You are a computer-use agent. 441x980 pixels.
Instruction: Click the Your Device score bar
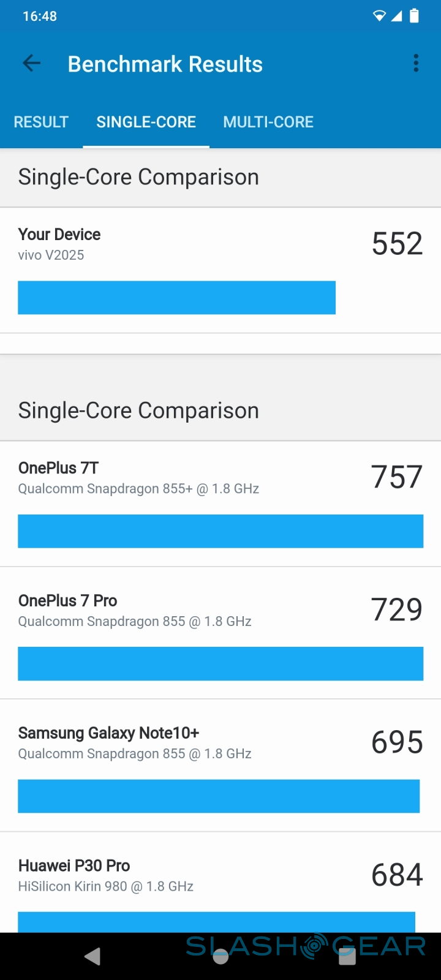(176, 298)
